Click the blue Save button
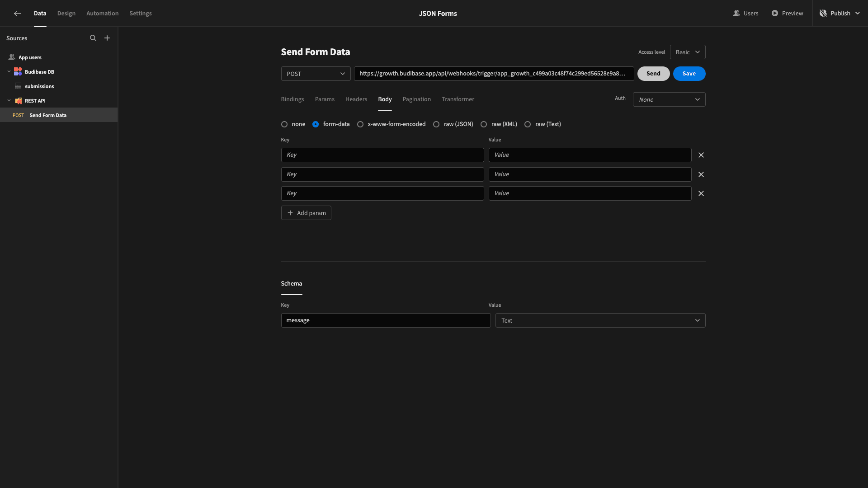 coord(689,74)
